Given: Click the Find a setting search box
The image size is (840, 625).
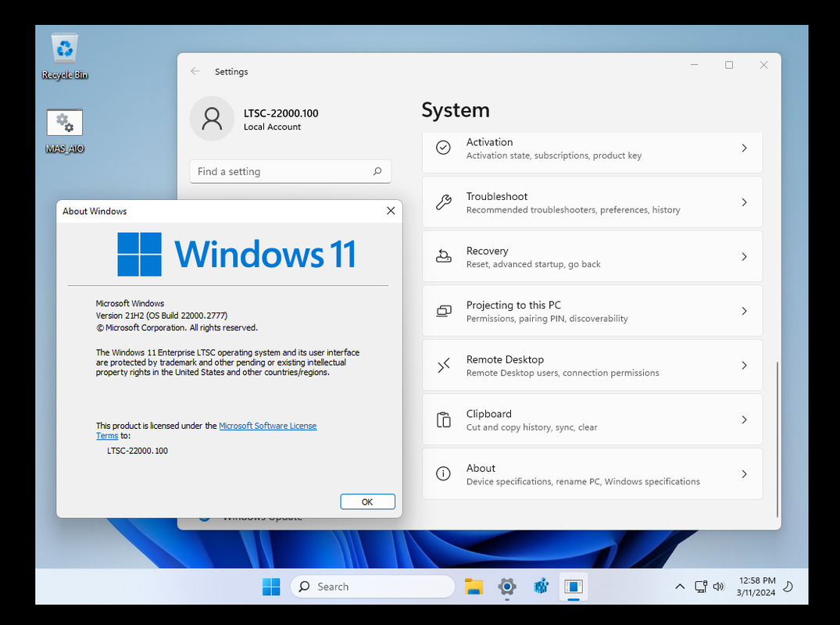Looking at the screenshot, I should click(x=290, y=171).
